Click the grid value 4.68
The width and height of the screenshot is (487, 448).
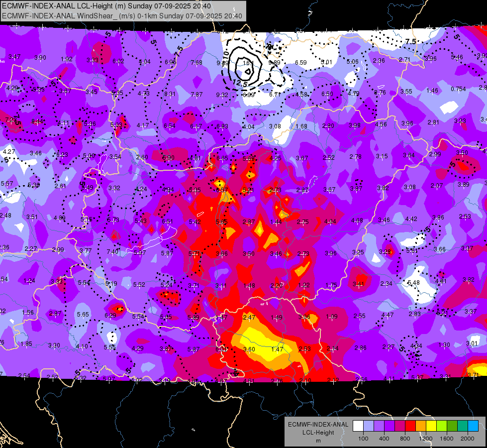pos(357,221)
